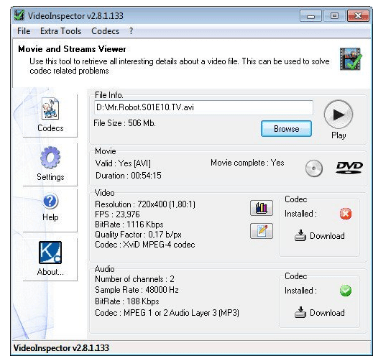
Task: Open the ? help menu
Action: 131,31
